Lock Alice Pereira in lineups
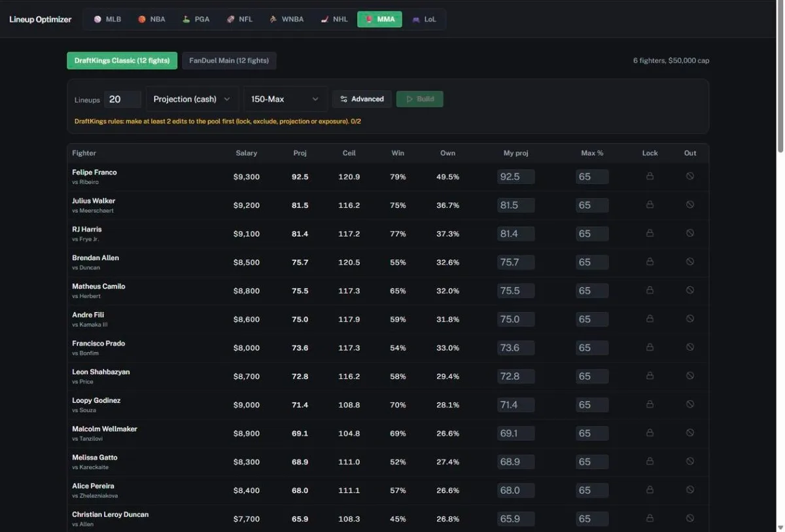The image size is (785, 532). pos(650,490)
